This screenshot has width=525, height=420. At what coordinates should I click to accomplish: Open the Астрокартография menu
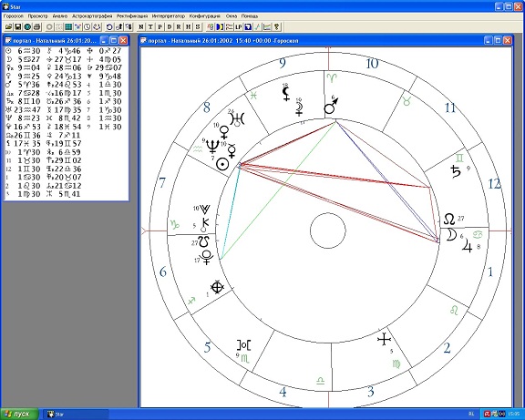coord(92,16)
